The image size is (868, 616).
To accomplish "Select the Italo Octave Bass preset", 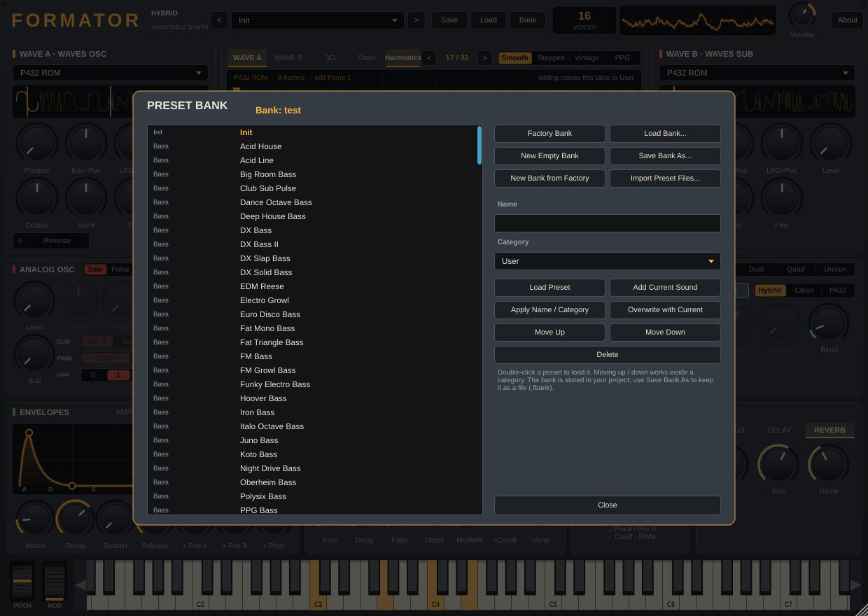I will coord(312,426).
